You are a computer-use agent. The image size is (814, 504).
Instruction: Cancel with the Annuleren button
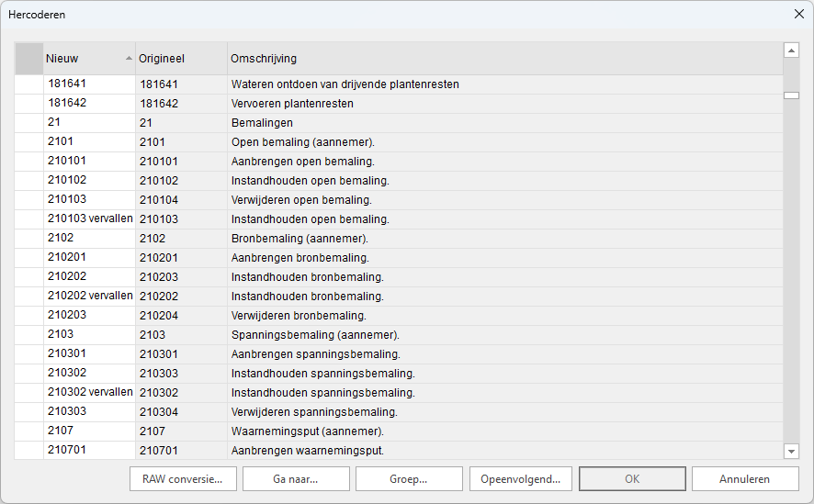[x=744, y=479]
